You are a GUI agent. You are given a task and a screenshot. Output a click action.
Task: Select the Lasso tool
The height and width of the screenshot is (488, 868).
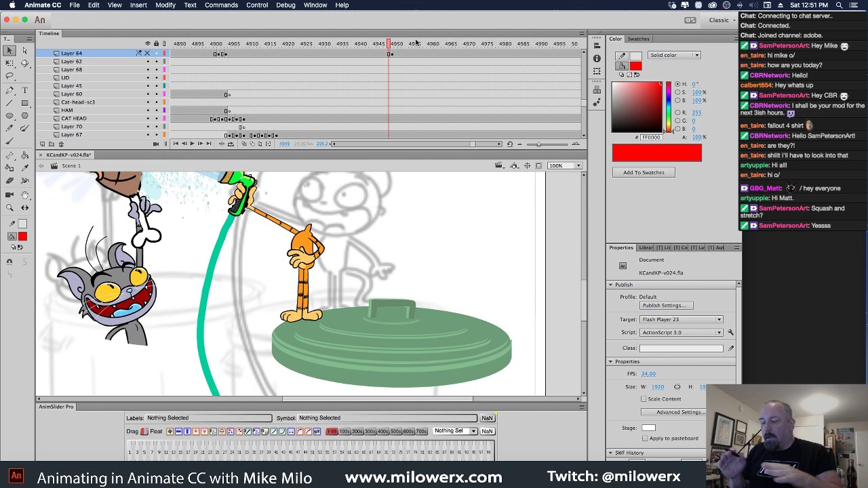point(9,76)
